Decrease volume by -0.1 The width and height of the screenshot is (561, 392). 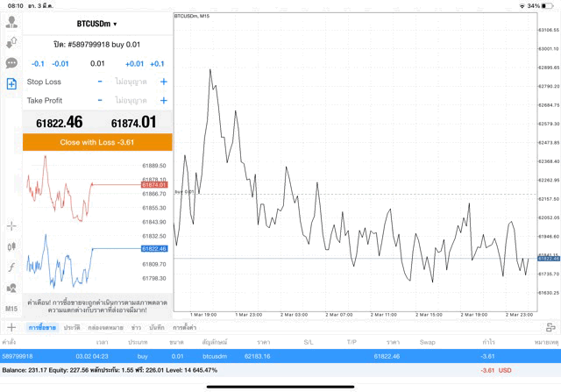pyautogui.click(x=38, y=63)
